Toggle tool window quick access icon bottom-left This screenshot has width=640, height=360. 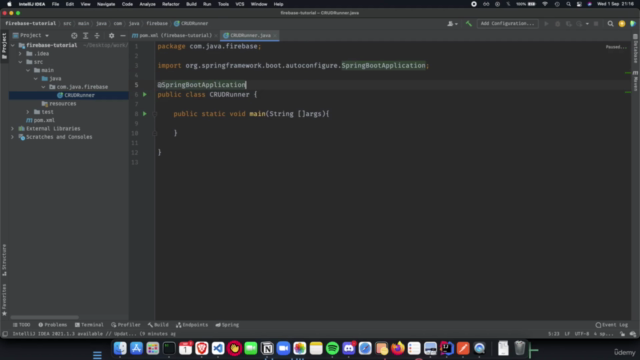(x=4, y=334)
